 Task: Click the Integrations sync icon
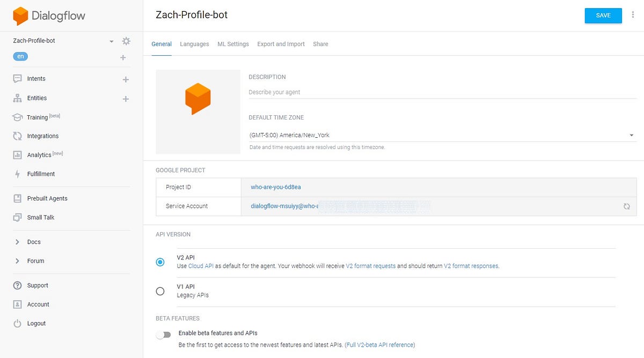pos(17,136)
